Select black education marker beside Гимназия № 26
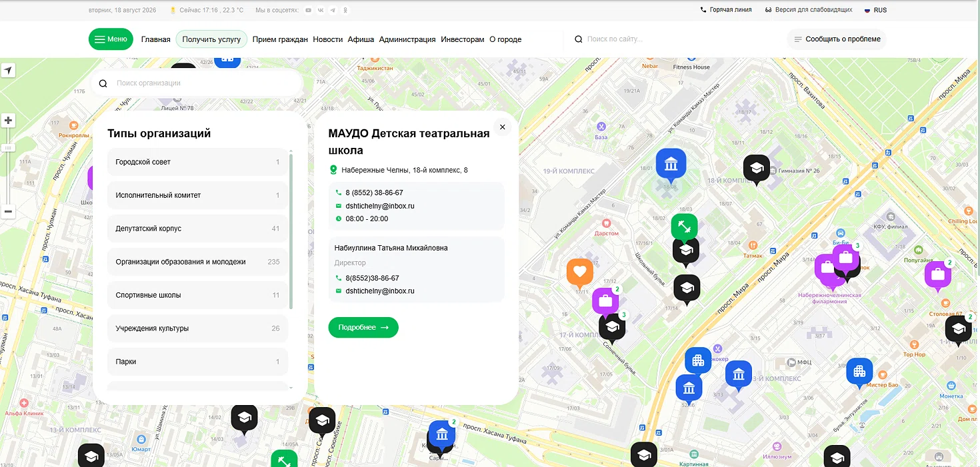The height and width of the screenshot is (467, 980). (x=757, y=169)
